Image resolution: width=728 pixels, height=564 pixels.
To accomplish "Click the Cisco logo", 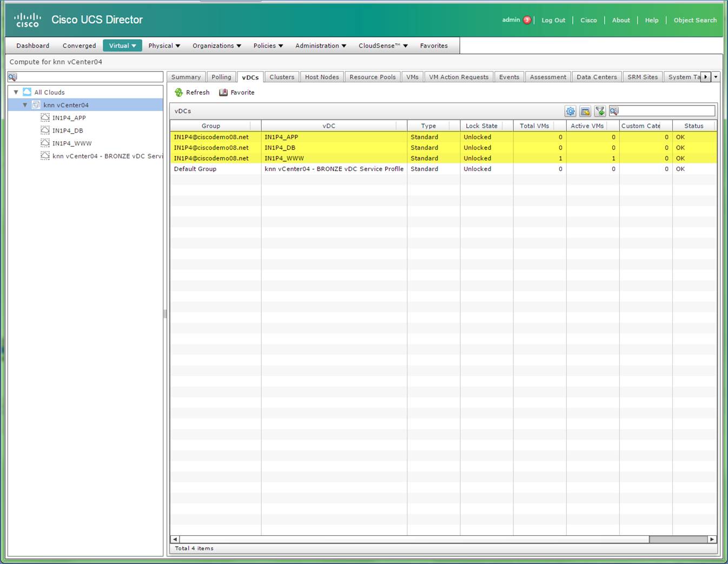I will pos(28,20).
